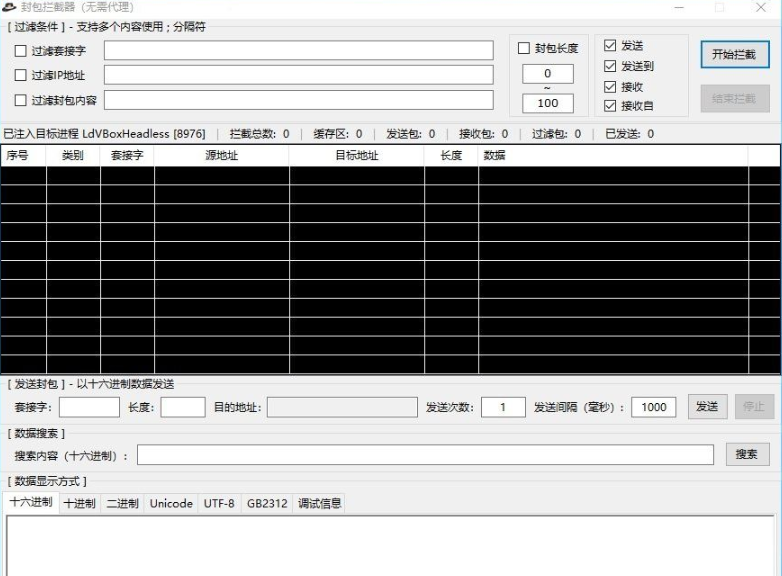This screenshot has height=576, width=782.
Task: Open the 调试信息 tab
Action: (x=320, y=503)
